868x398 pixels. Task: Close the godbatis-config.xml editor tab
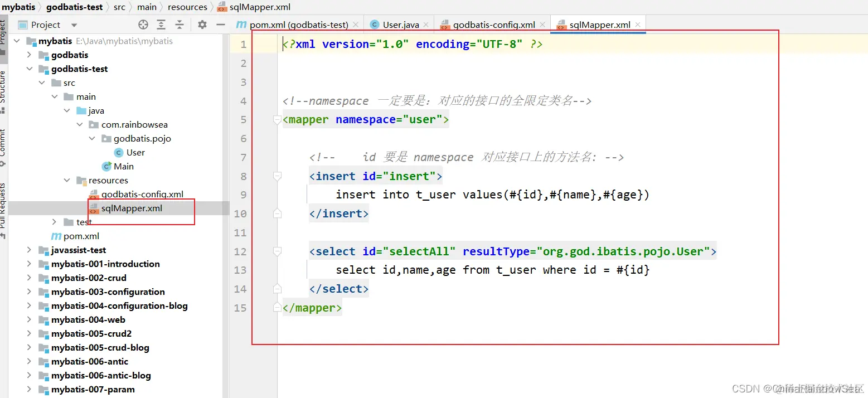click(542, 25)
